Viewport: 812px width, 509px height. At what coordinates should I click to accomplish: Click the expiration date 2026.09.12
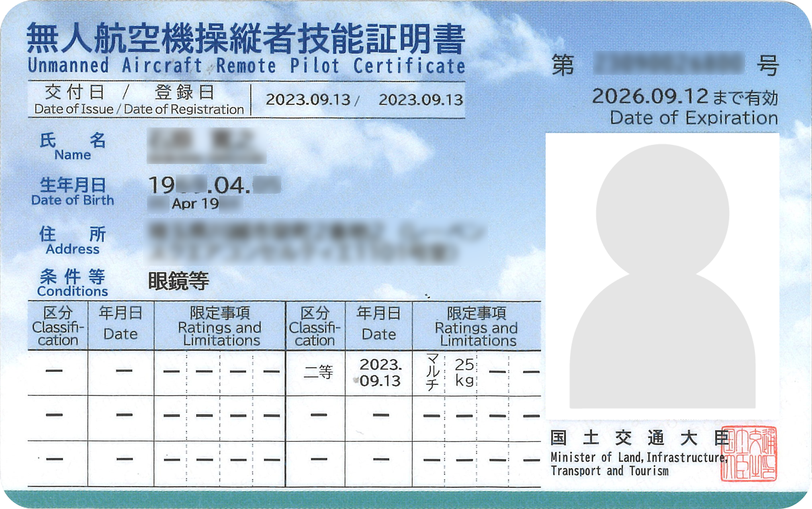(x=650, y=96)
